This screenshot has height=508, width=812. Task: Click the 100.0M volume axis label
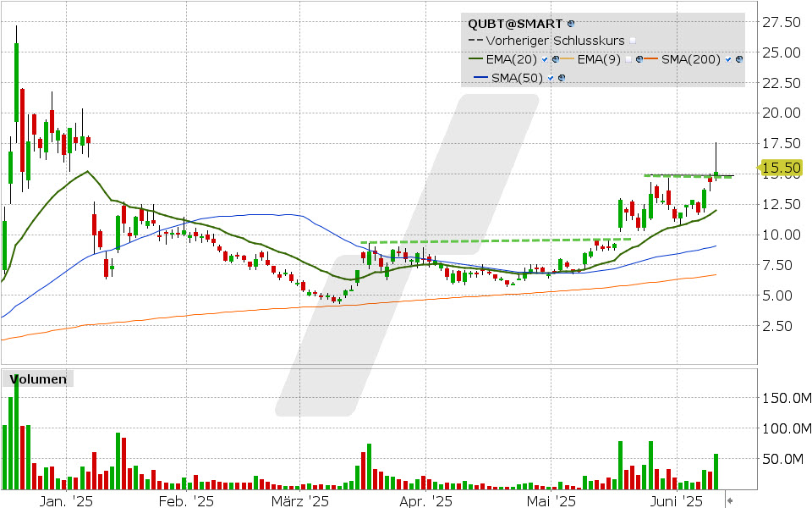(786, 428)
